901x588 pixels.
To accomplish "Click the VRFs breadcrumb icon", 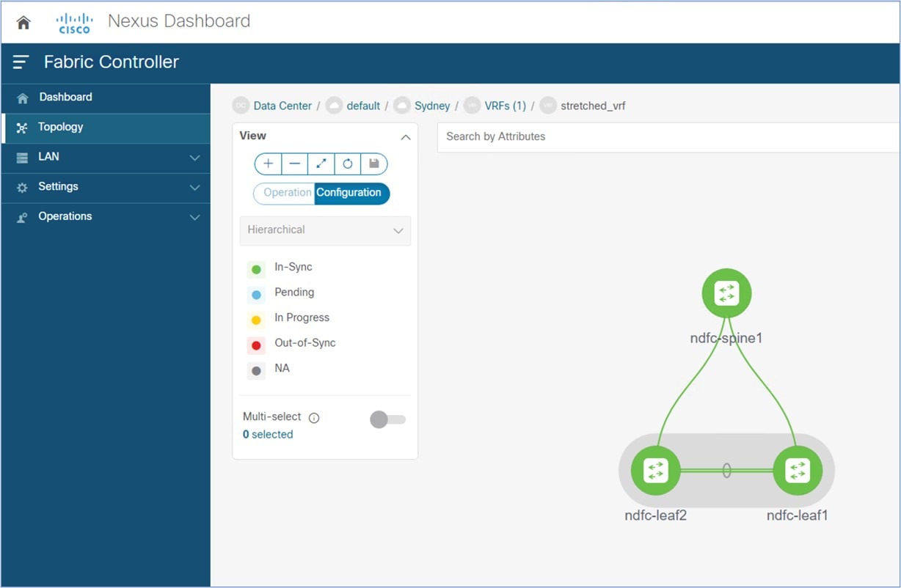I will (472, 106).
